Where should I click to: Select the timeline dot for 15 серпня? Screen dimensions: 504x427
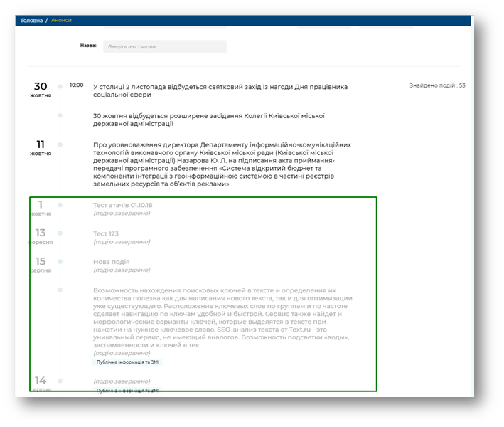[60, 261]
